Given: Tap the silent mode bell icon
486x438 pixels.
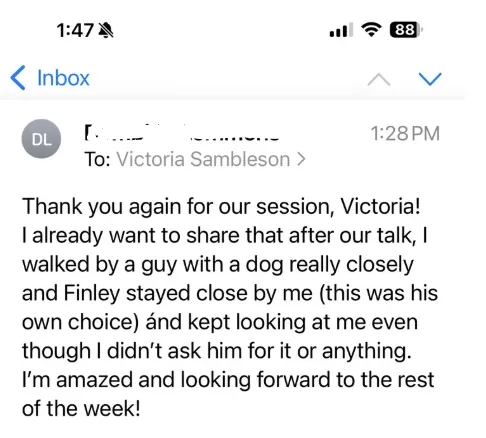Looking at the screenshot, I should click(106, 30).
